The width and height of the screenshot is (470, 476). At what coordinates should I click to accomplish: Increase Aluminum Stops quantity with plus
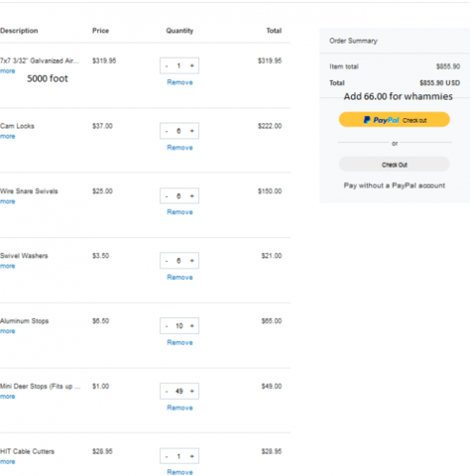tap(192, 326)
